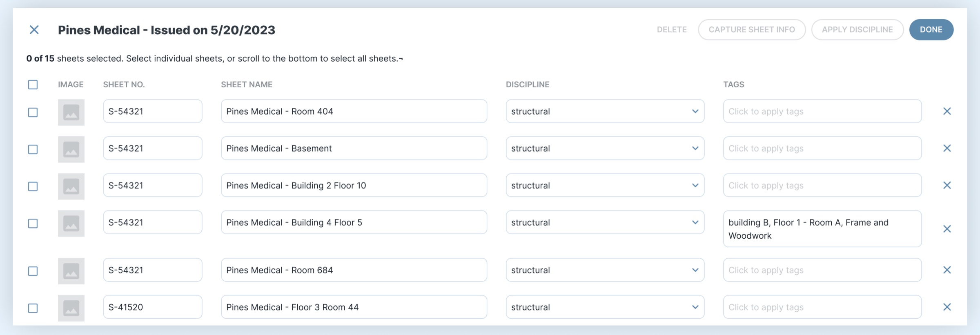Edit sheet name Pines Medical - Basement
This screenshot has height=335, width=980.
pos(354,149)
